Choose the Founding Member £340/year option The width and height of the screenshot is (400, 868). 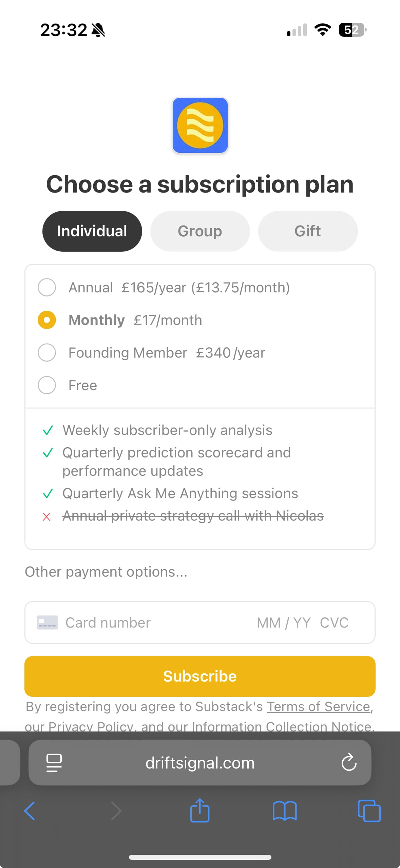(x=47, y=353)
